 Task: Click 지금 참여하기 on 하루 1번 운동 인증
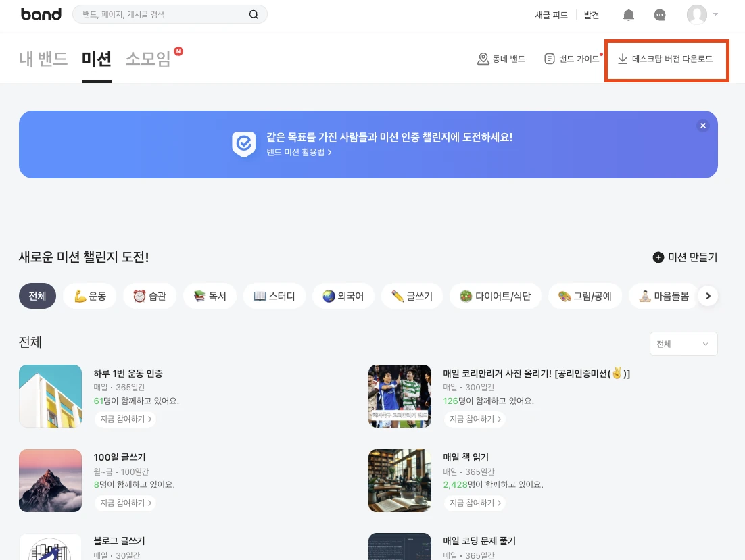124,419
